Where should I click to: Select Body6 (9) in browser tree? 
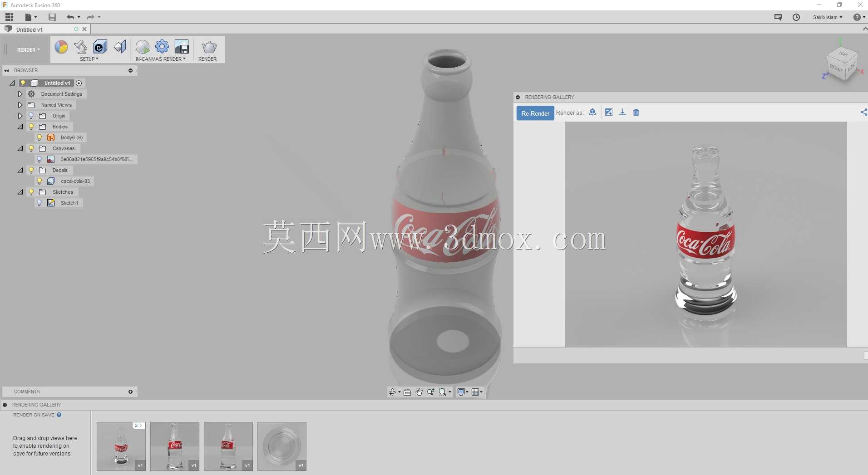[x=71, y=138]
